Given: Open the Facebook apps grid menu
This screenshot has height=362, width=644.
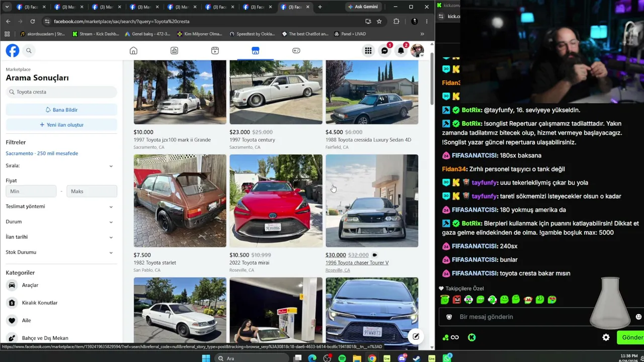Looking at the screenshot, I should coord(368,50).
